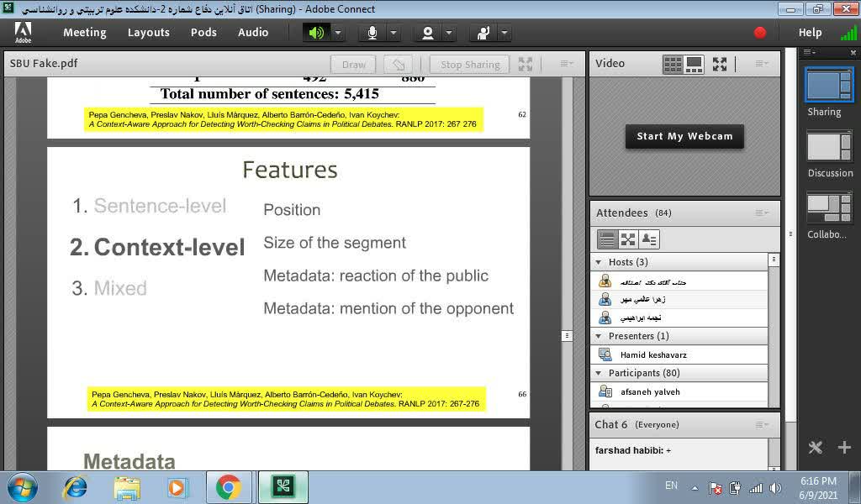Click the Stop Sharing button

pyautogui.click(x=469, y=64)
